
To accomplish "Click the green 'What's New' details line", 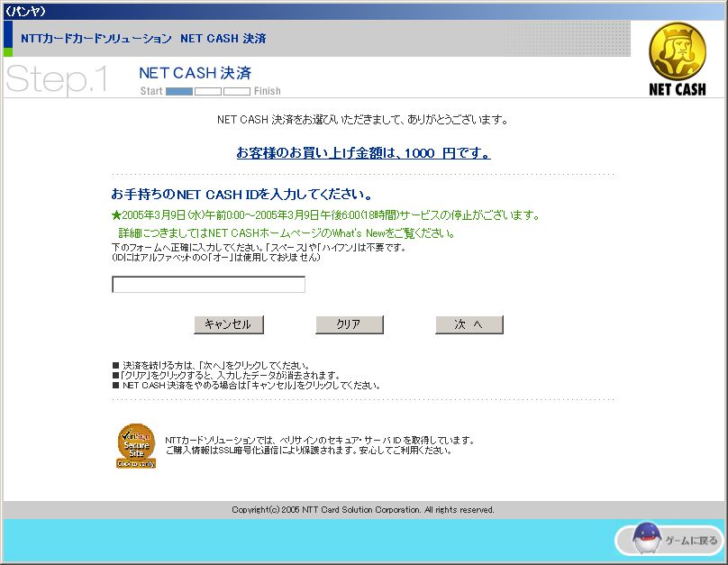I will point(286,233).
